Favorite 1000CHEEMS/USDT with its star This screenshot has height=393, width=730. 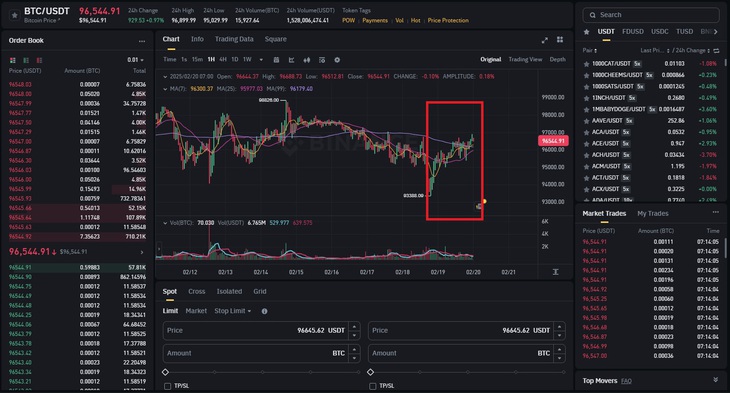[x=587, y=75]
